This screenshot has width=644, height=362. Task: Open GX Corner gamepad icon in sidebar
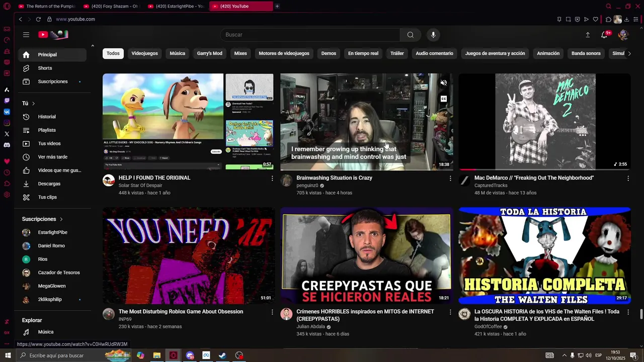pos(7,29)
